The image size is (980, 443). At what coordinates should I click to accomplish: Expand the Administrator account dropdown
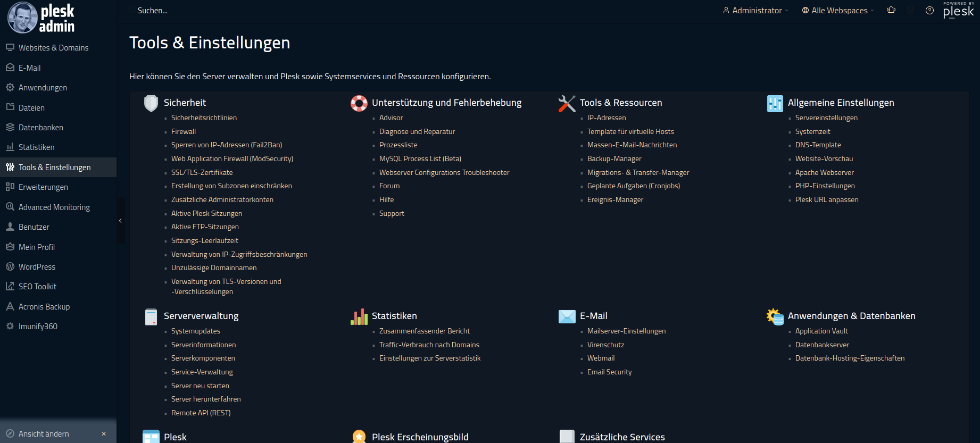click(x=755, y=11)
